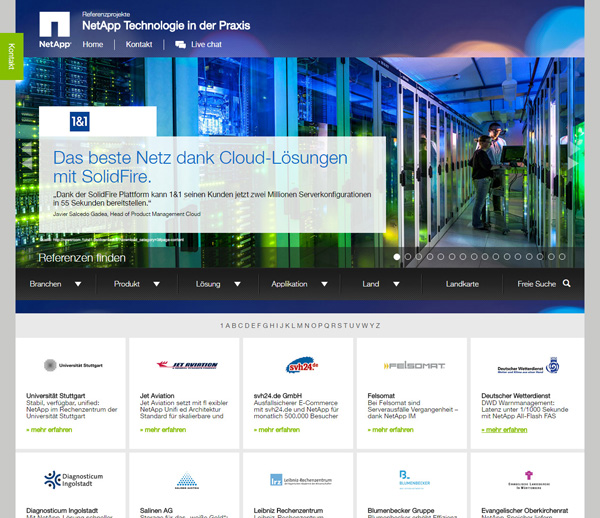This screenshot has height=518, width=600.
Task: Go to previous slide with left arrow
Action: [27, 163]
